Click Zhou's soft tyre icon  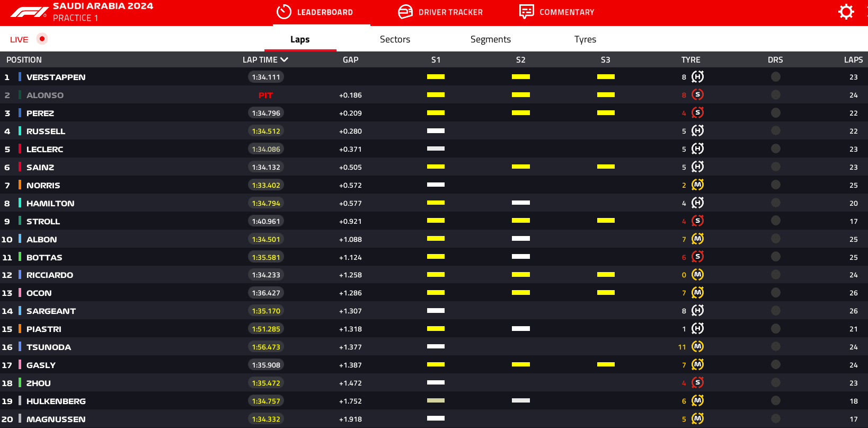(697, 383)
